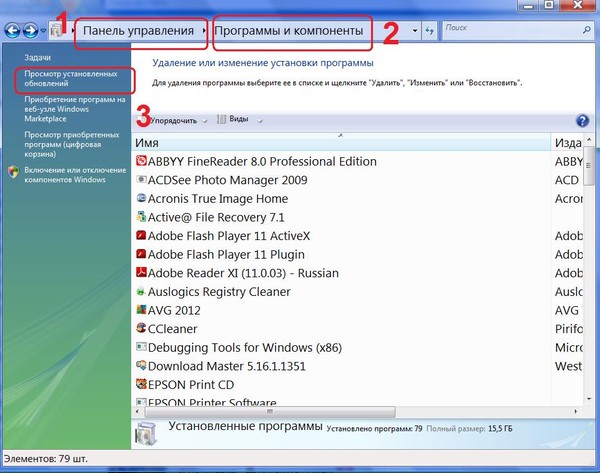Select "Acronis True Image Home" entry
Image resolution: width=600 pixels, height=473 pixels.
pos(218,199)
